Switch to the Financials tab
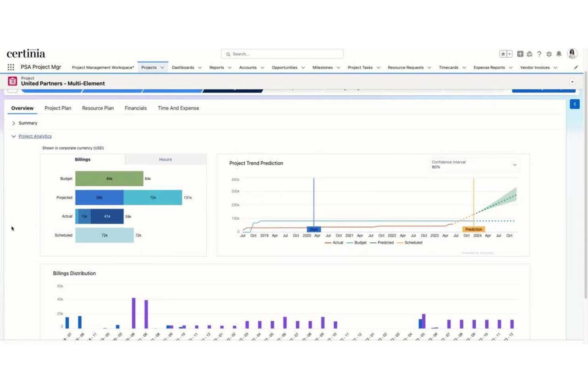Image resolution: width=588 pixels, height=392 pixels. click(x=135, y=108)
